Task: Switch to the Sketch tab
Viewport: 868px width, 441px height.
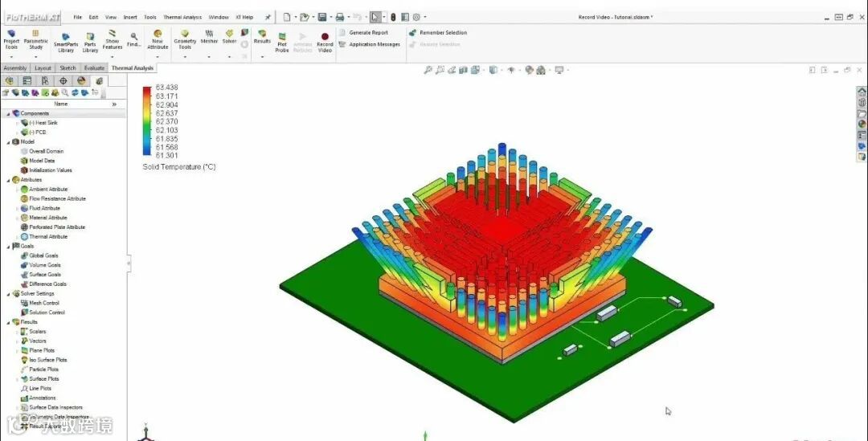Action: coord(68,68)
